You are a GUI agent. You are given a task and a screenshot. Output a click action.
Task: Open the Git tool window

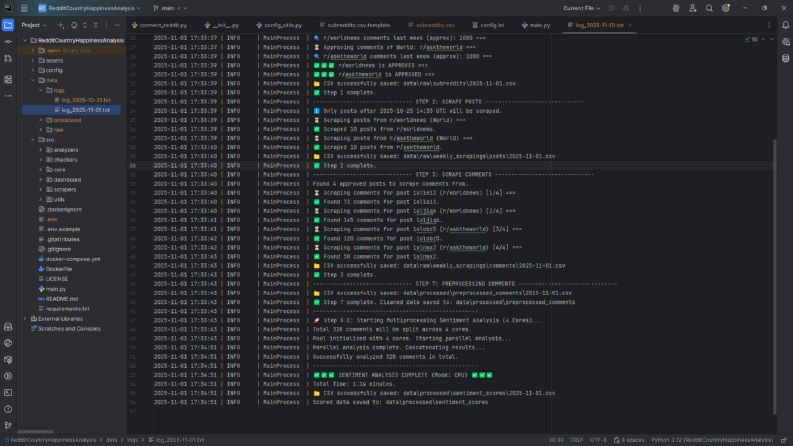pyautogui.click(x=8, y=425)
